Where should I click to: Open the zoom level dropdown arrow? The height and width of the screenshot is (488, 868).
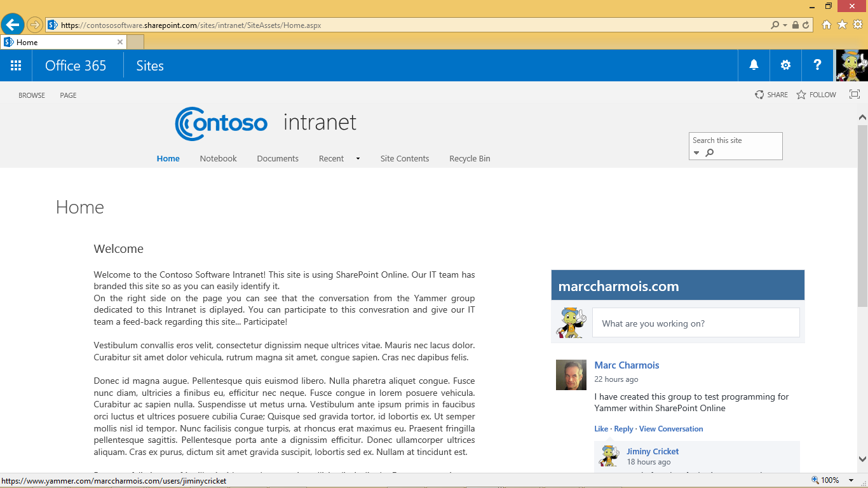(x=851, y=480)
